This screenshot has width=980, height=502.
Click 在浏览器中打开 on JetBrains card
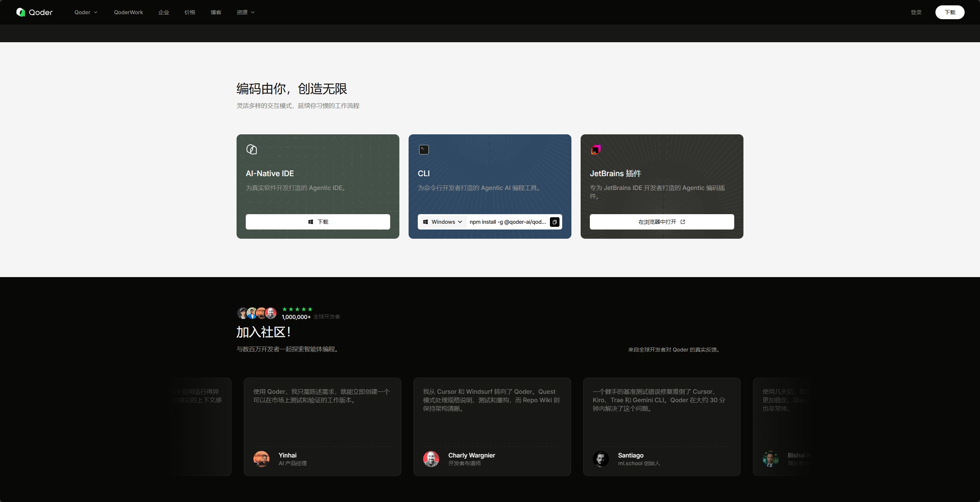click(x=662, y=222)
